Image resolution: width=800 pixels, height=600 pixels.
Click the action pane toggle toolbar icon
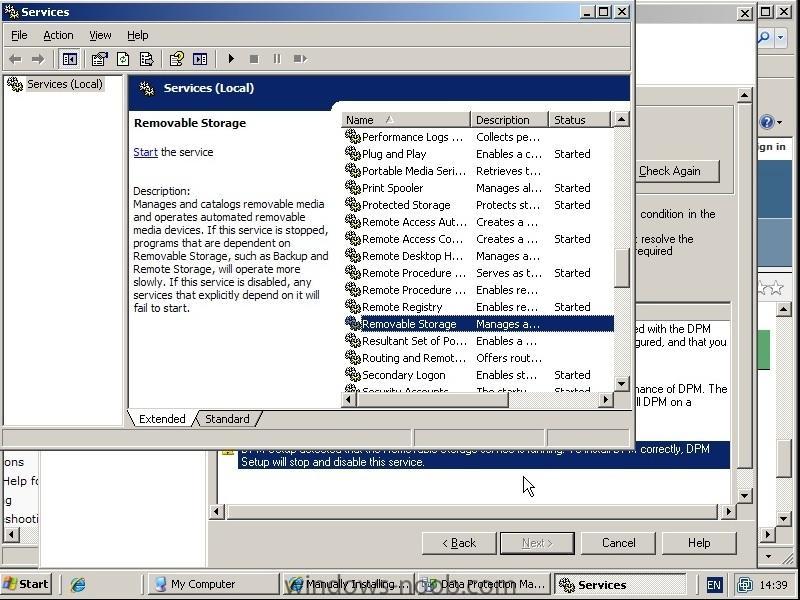(x=200, y=59)
